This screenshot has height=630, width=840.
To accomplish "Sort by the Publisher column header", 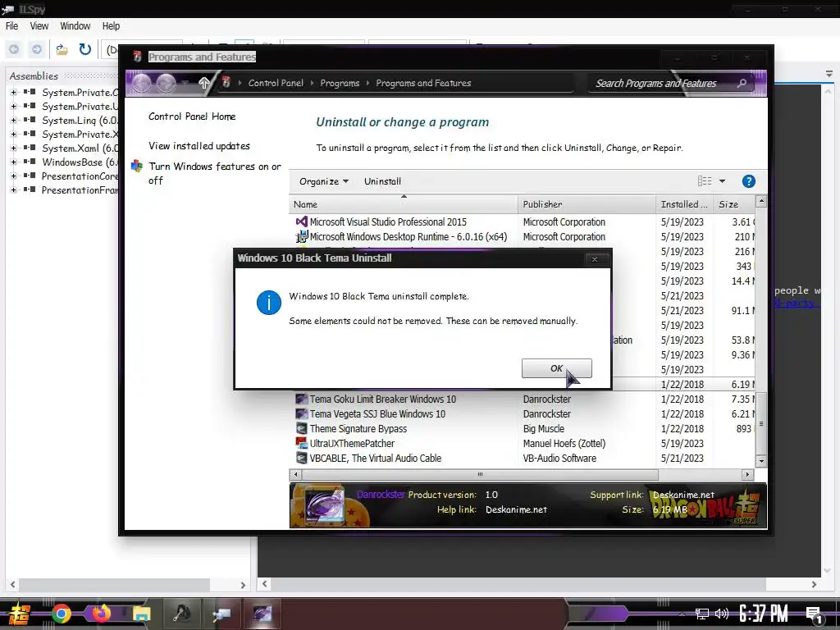I will click(587, 204).
